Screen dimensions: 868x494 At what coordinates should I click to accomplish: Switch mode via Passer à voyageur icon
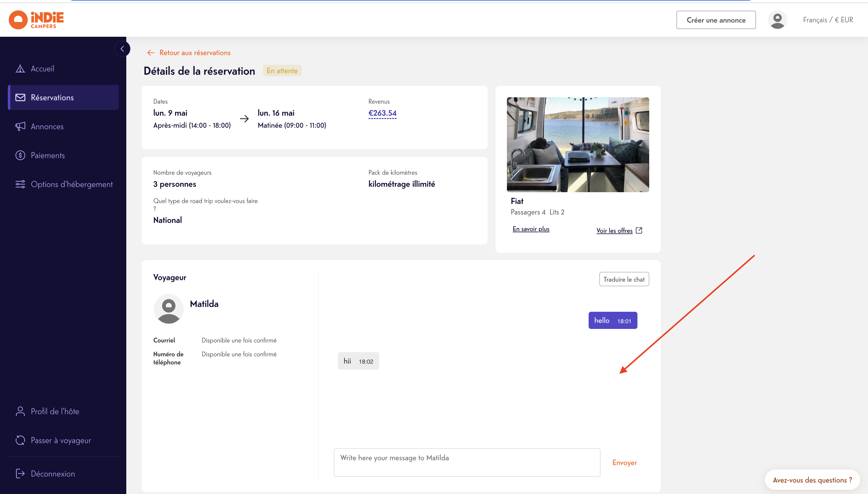pos(20,440)
